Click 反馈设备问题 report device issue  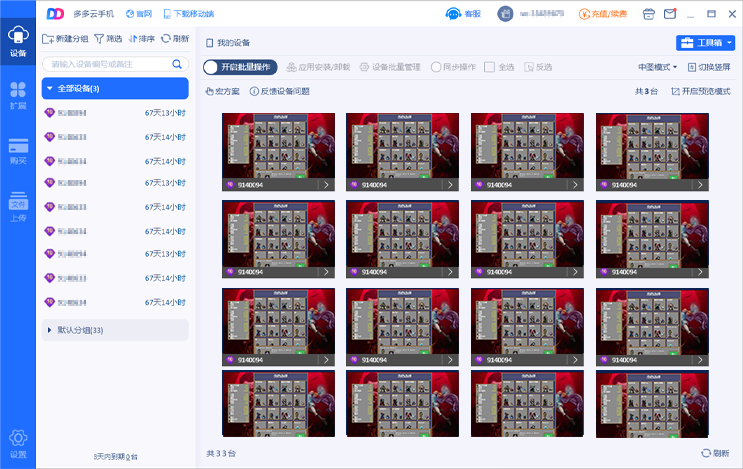(280, 91)
